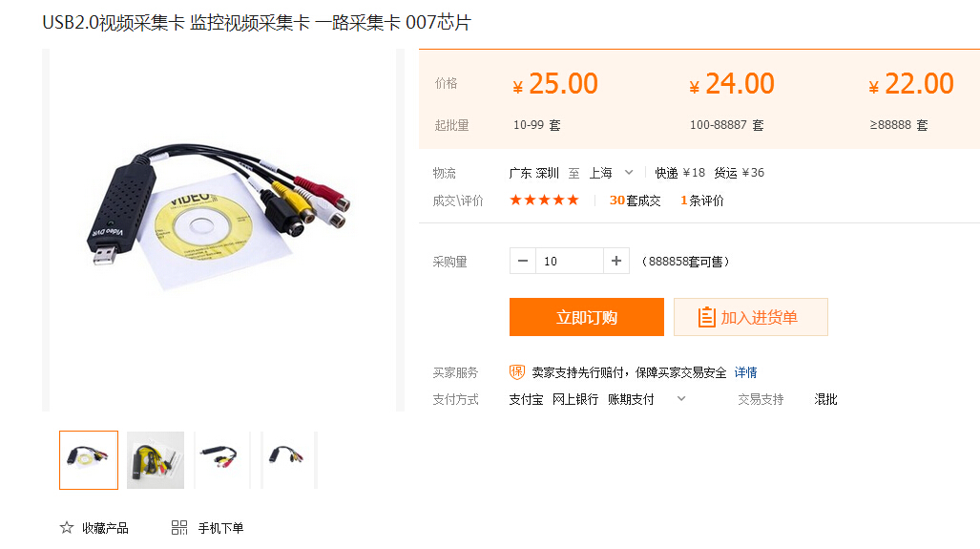Decrease quantity with the minus button
This screenshot has height=549, width=980.
pyautogui.click(x=523, y=261)
